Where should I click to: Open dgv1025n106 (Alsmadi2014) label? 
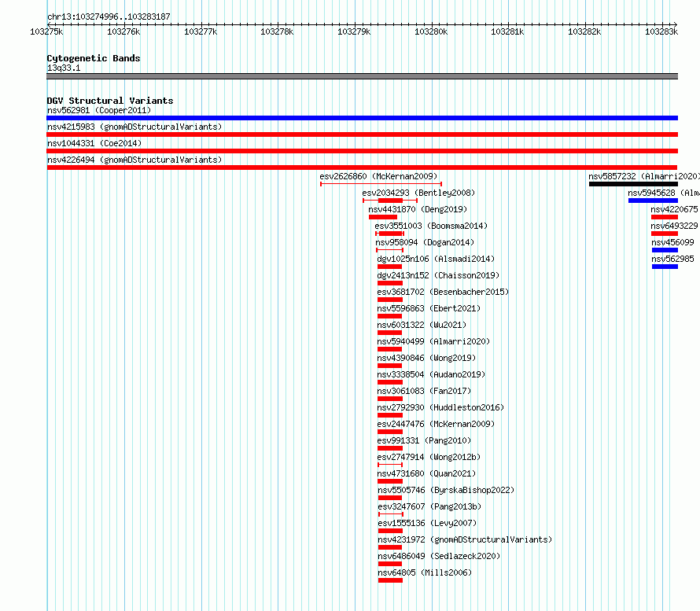[436, 259]
